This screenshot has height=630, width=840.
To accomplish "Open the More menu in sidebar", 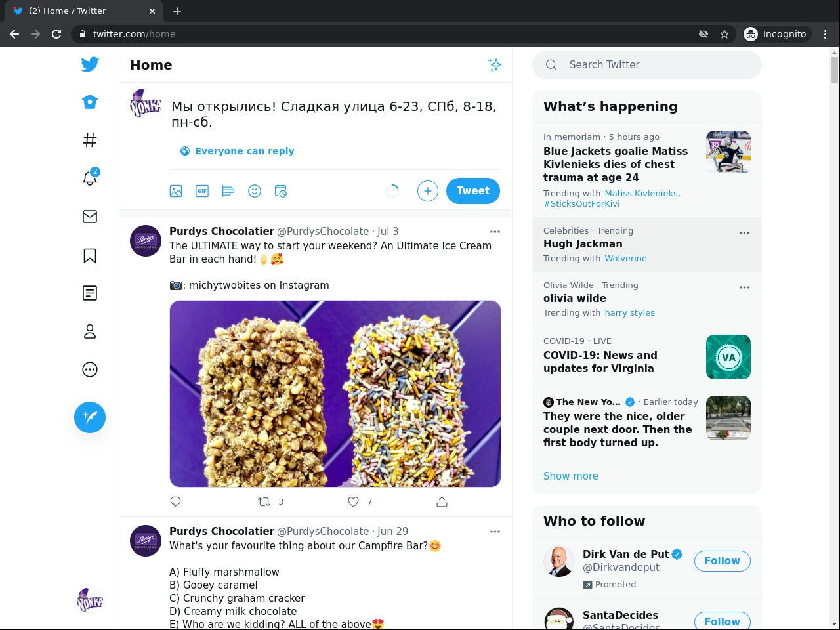I will (90, 369).
